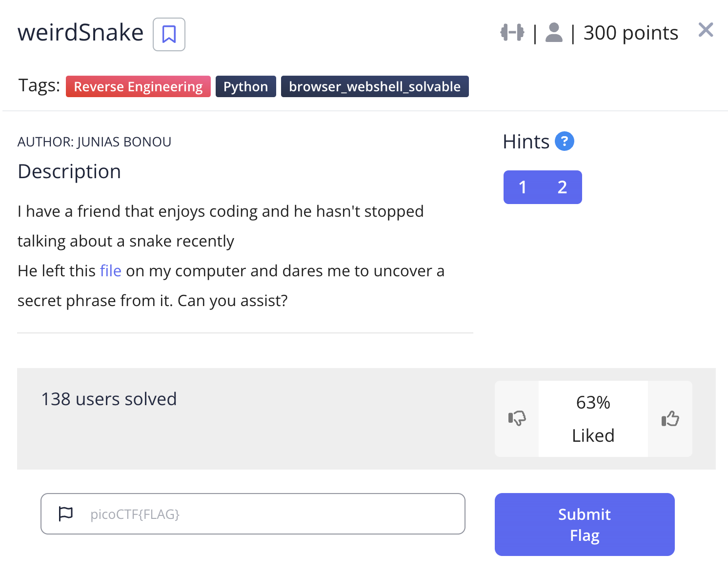Click the person icon near points
Screen dimensions: 728x576
pyautogui.click(x=554, y=33)
